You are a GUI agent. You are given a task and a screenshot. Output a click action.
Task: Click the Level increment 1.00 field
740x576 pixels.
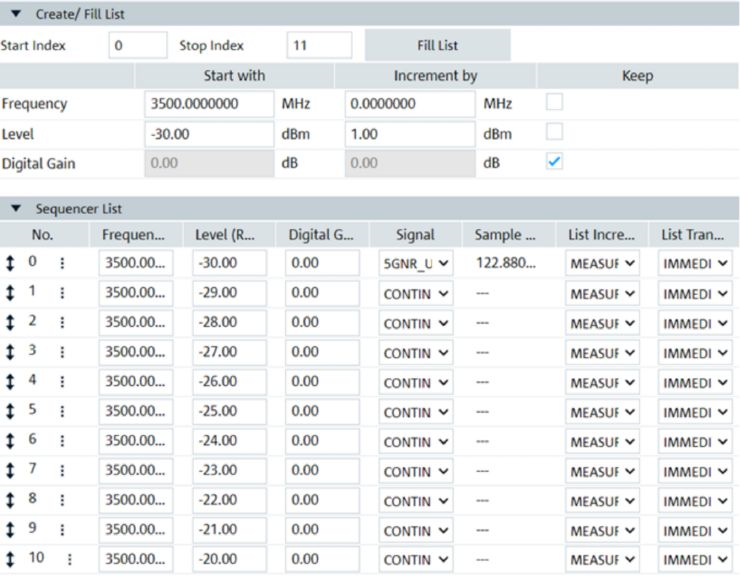[x=410, y=134]
